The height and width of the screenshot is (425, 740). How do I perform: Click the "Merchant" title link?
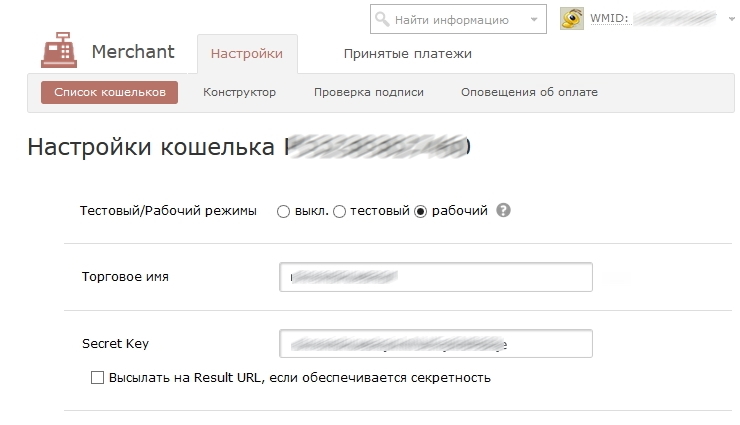[x=133, y=52]
